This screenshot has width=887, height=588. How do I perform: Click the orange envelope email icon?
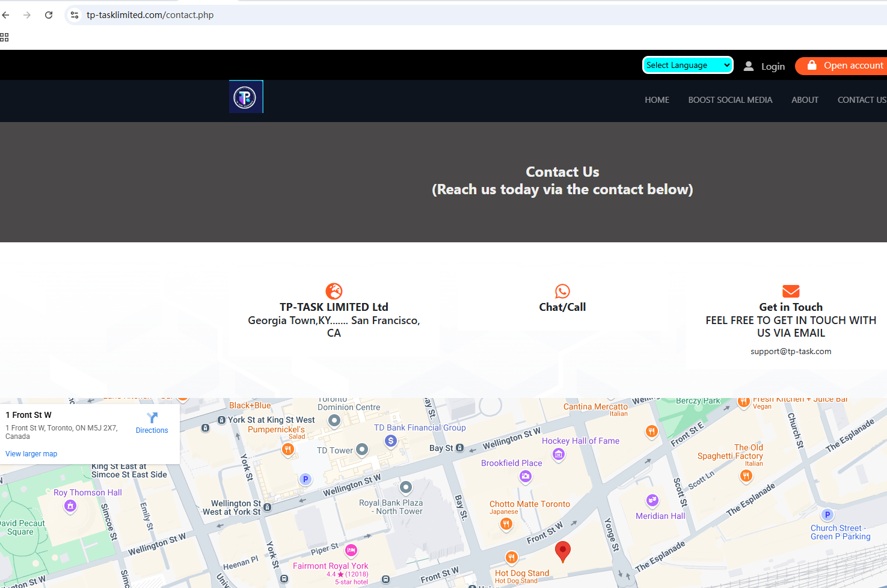pos(791,291)
